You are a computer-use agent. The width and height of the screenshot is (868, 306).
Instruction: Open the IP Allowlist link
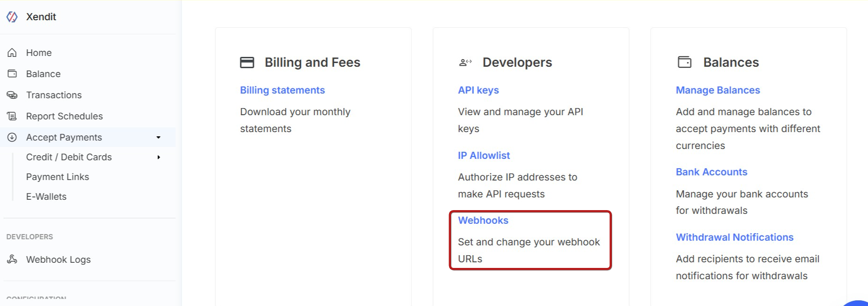[x=484, y=156]
